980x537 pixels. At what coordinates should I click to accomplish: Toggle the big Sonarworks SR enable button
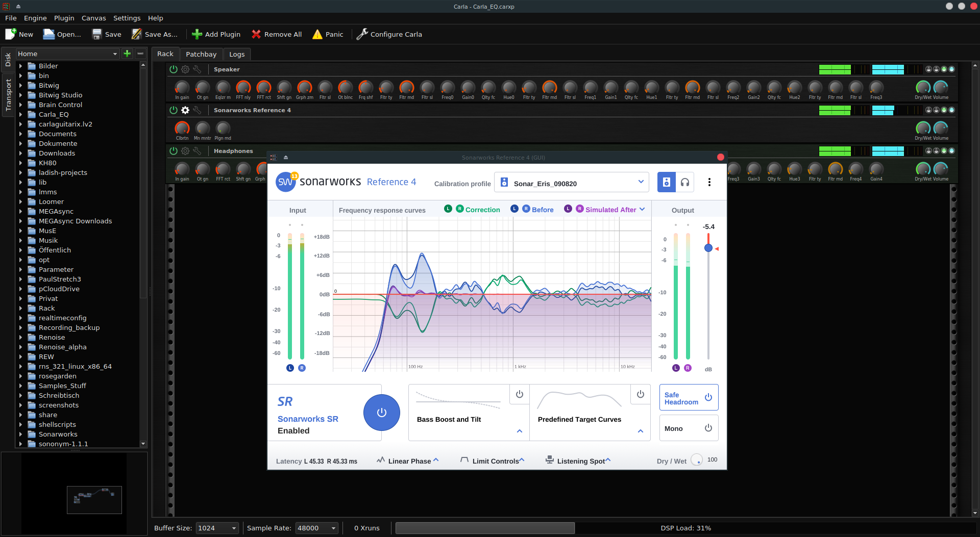tap(381, 413)
